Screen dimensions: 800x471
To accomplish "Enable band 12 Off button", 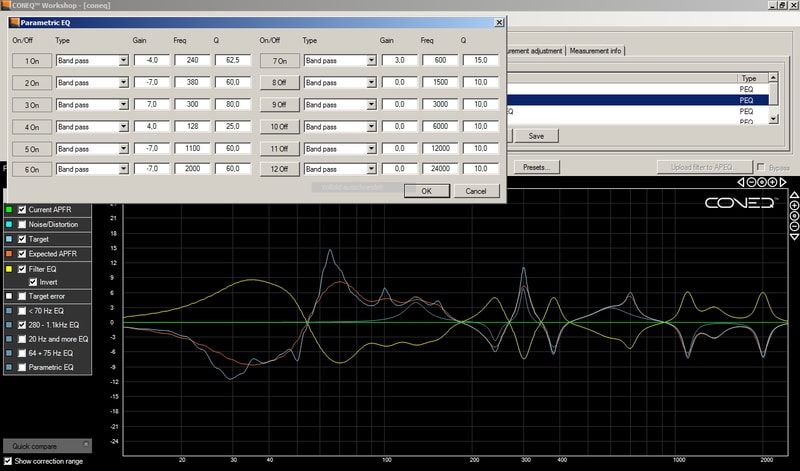I will coord(280,169).
